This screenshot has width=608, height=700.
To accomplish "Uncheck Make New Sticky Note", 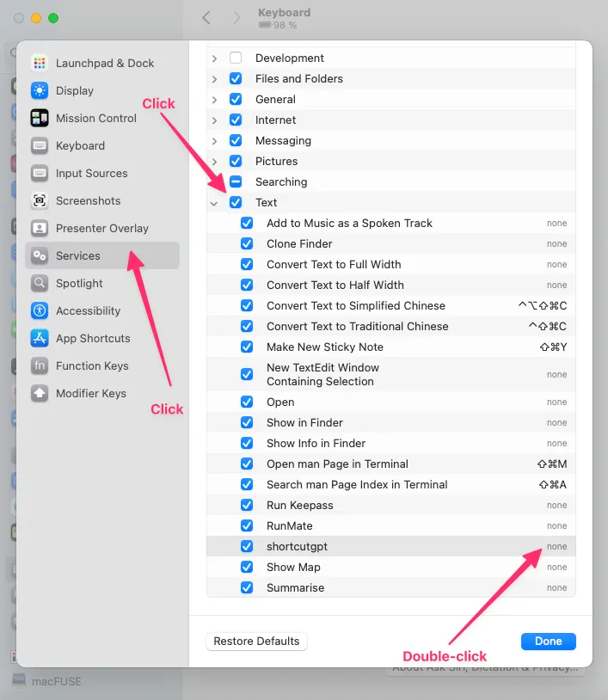I will tap(247, 347).
